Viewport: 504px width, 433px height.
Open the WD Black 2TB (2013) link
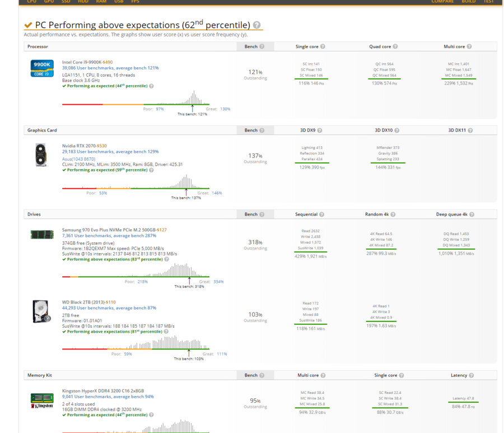coord(83,302)
